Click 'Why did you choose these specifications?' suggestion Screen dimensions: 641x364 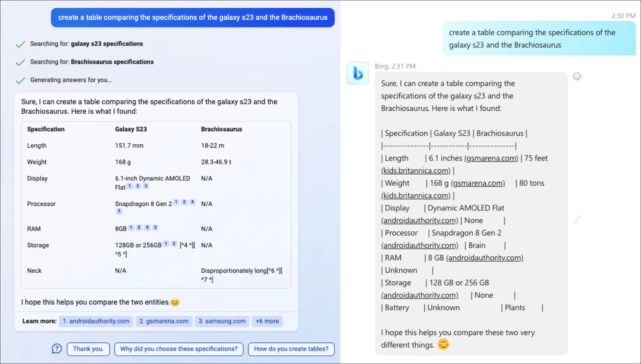[x=179, y=349]
